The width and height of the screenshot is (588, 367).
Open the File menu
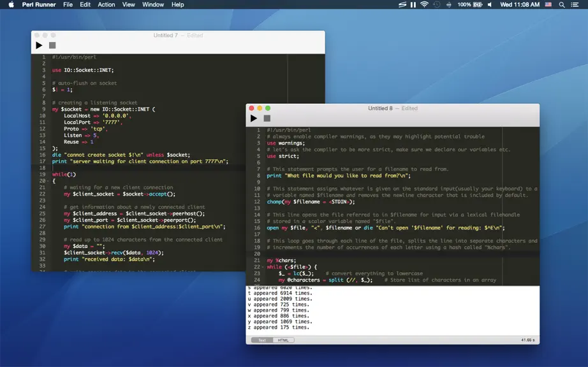pos(68,4)
